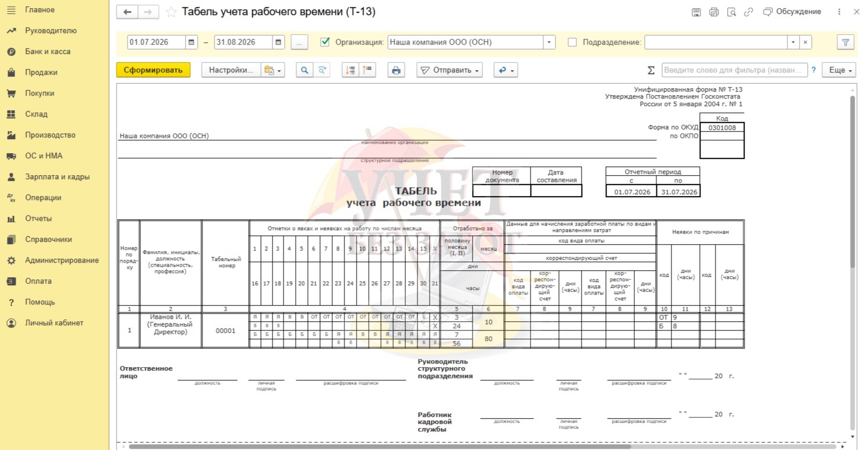Open the three-dot more actions menu
The width and height of the screenshot is (868, 450).
[839, 12]
